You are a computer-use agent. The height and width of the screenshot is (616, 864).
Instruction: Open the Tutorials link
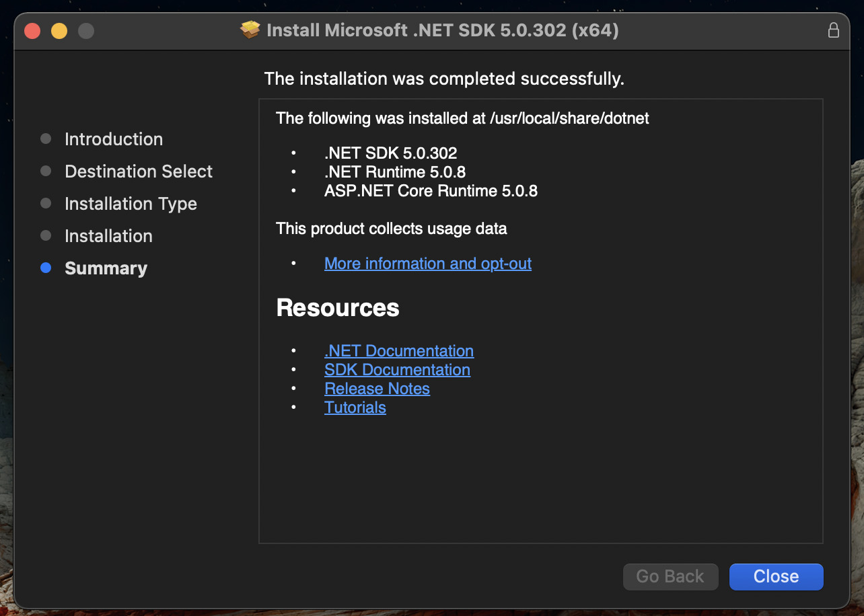[x=355, y=408]
